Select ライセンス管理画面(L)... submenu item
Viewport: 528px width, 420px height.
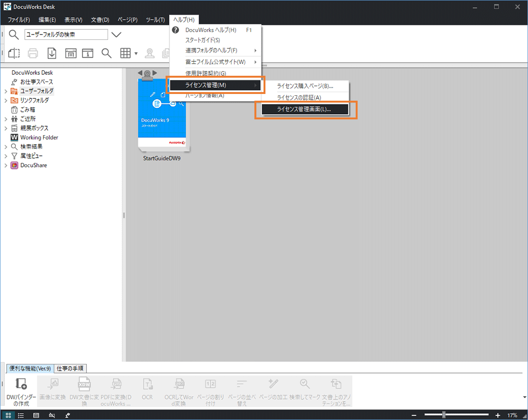click(x=305, y=109)
